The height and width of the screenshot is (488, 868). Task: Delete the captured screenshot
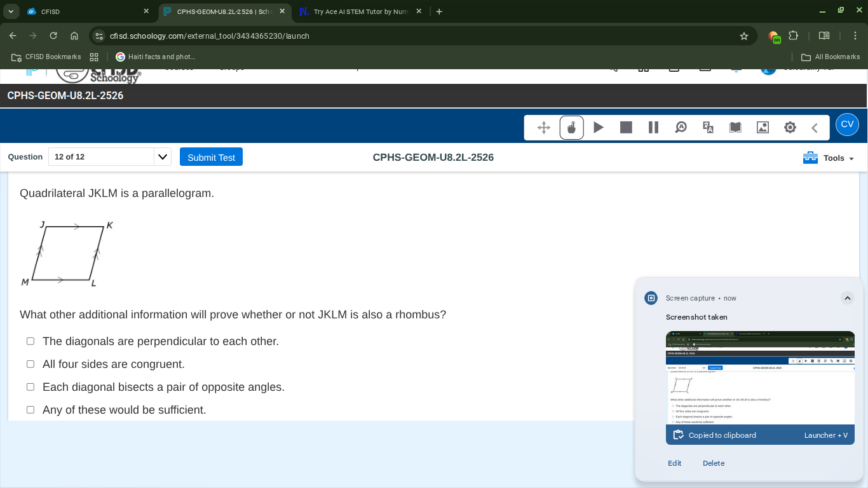point(714,463)
